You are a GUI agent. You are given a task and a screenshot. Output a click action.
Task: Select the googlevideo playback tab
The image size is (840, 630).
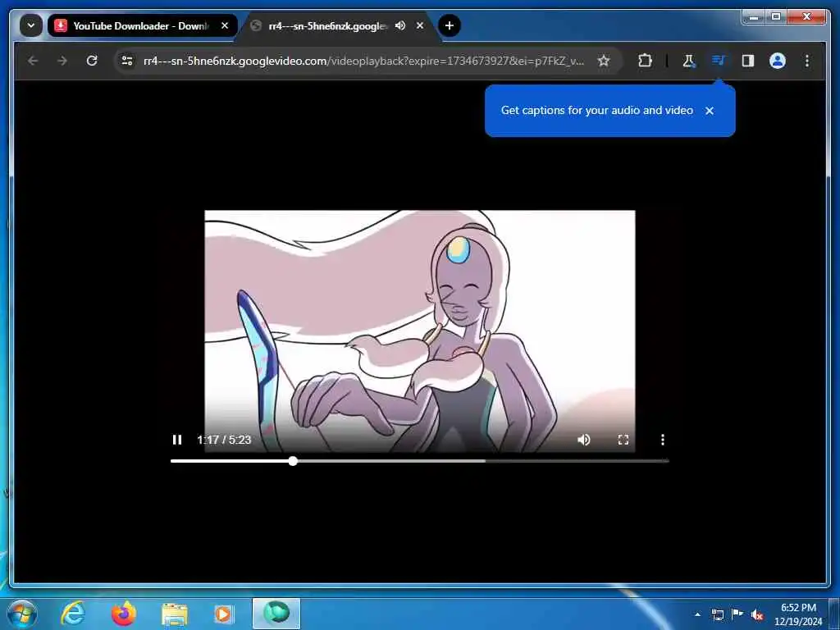coord(337,25)
